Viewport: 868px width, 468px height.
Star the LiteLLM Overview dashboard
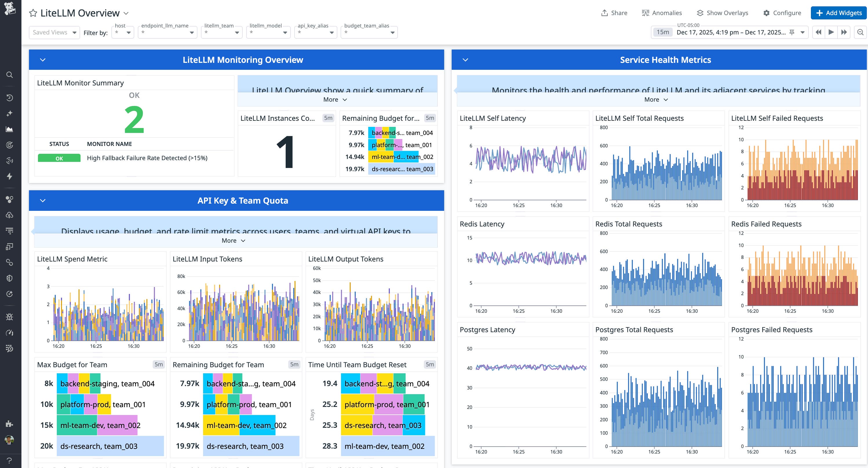point(33,13)
